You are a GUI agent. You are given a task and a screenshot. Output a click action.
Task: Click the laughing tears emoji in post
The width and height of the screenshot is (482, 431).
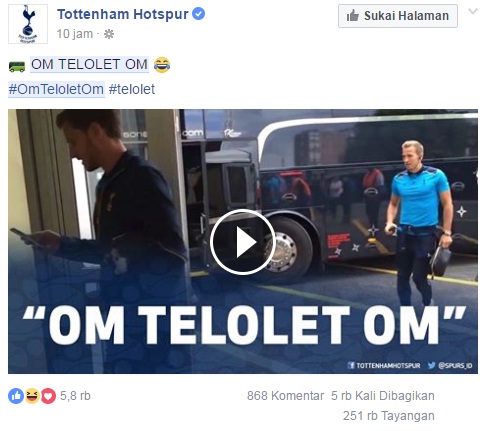click(x=162, y=65)
